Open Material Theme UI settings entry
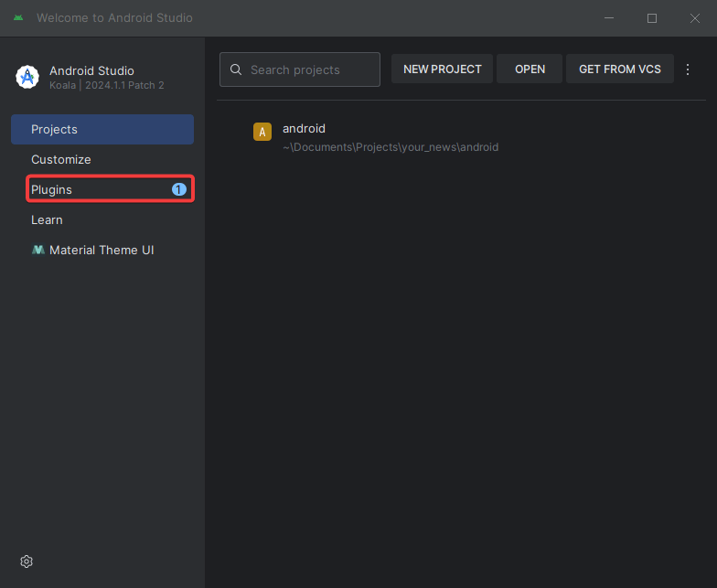717x588 pixels. pos(102,251)
